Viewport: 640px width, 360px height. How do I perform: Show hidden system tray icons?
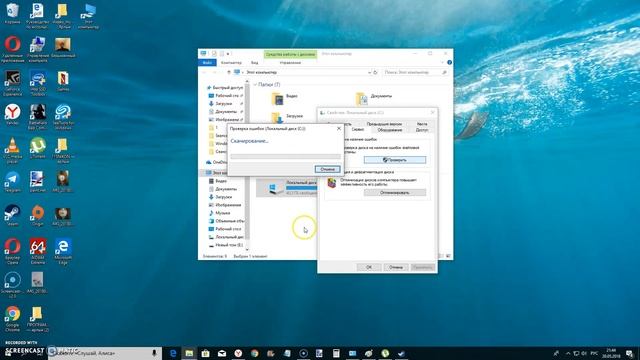(568, 353)
